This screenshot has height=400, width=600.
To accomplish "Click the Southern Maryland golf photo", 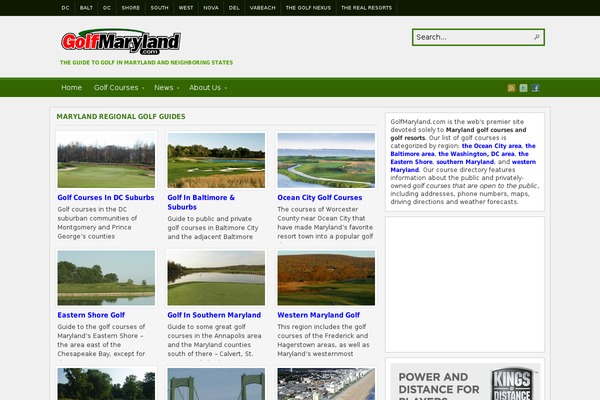I will pyautogui.click(x=216, y=278).
